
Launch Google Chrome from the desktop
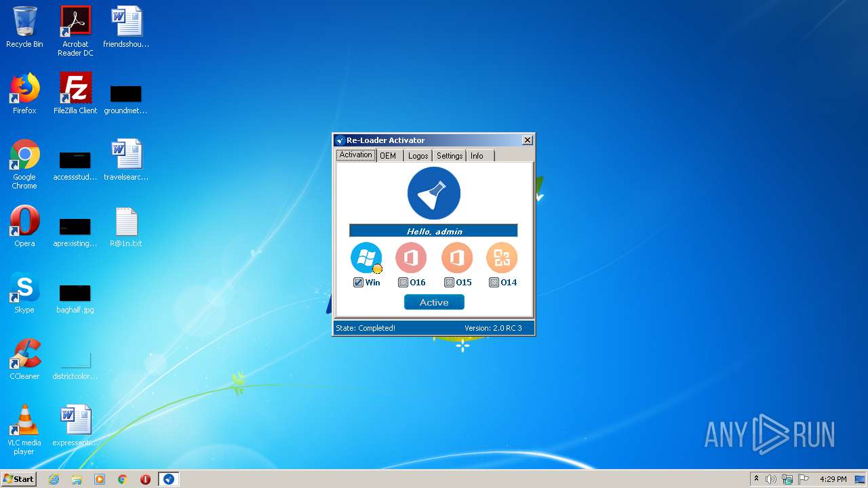[24, 164]
